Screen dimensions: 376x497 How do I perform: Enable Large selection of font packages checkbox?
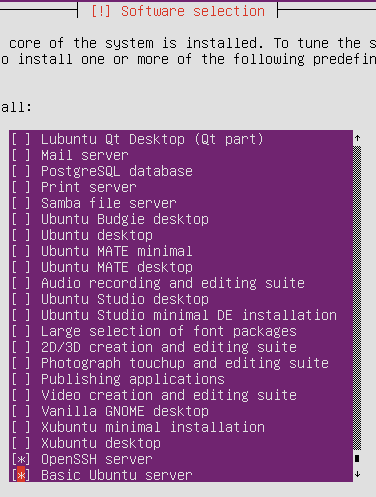click(21, 331)
